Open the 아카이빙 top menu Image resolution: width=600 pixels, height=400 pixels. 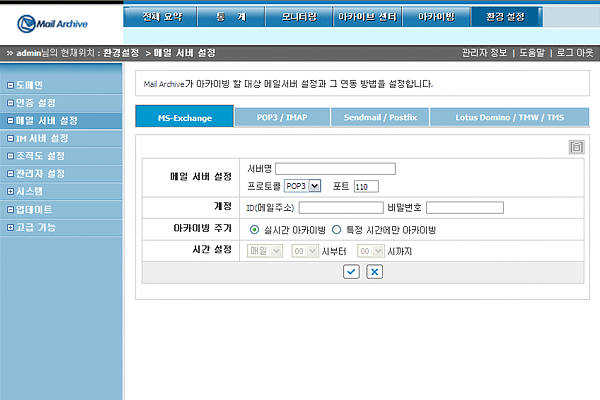(436, 16)
